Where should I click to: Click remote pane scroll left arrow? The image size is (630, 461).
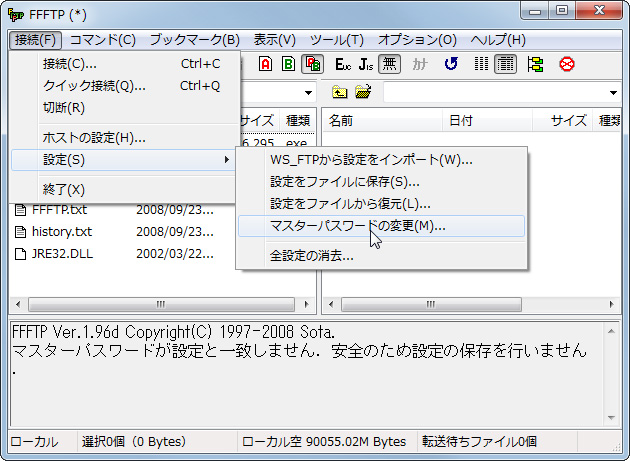tap(331, 304)
